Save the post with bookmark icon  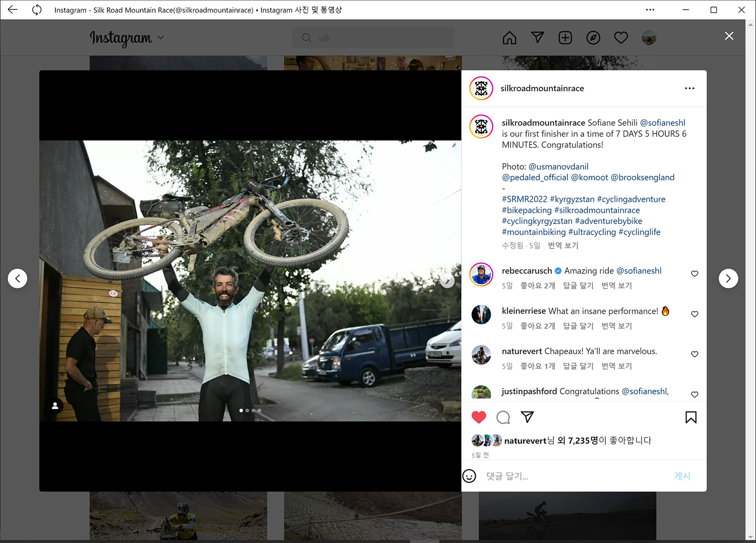coord(691,417)
